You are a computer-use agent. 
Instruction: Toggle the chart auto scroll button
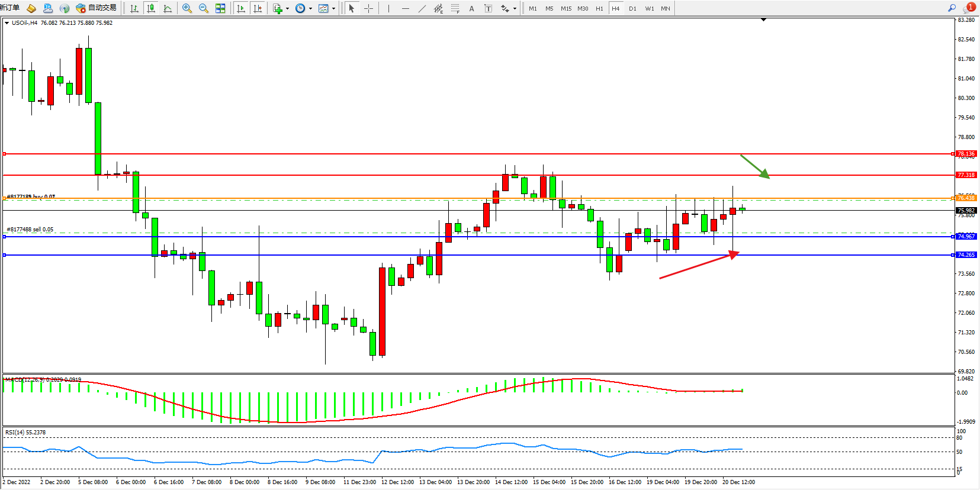tap(241, 8)
